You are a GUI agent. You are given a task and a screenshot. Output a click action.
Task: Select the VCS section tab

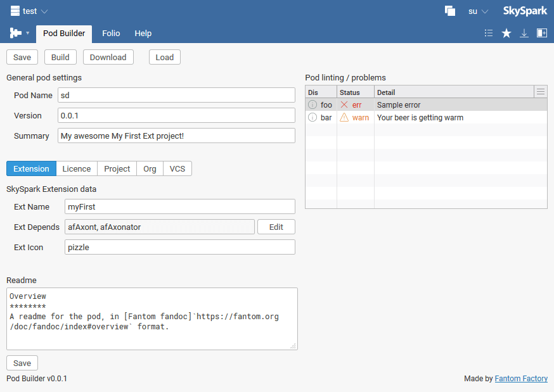pos(177,168)
